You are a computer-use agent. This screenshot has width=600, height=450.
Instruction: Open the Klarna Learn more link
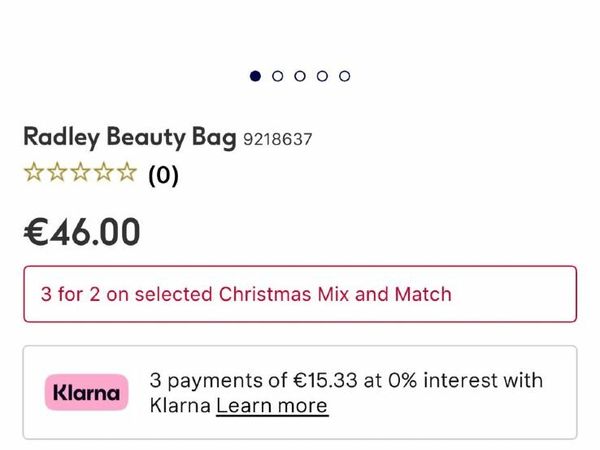(272, 406)
